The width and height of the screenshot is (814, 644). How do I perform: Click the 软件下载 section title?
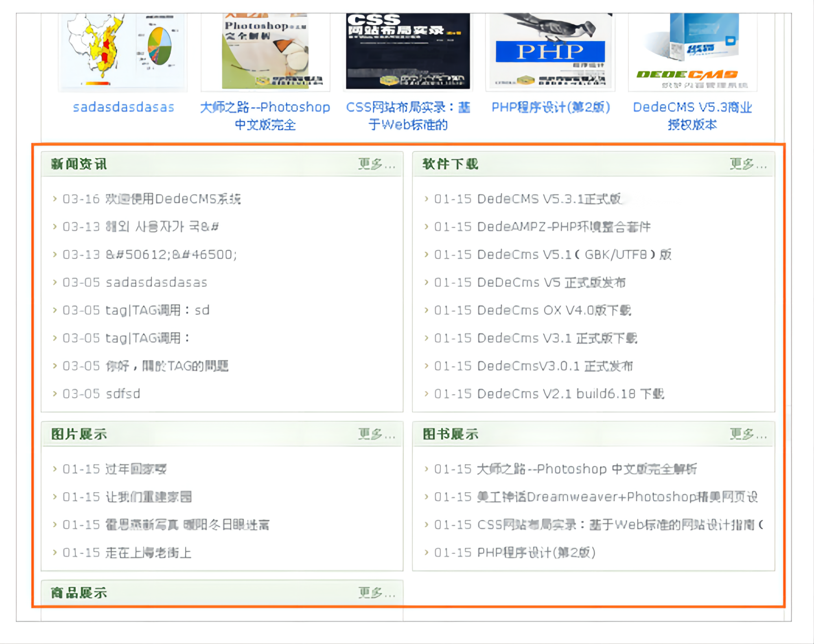(451, 164)
